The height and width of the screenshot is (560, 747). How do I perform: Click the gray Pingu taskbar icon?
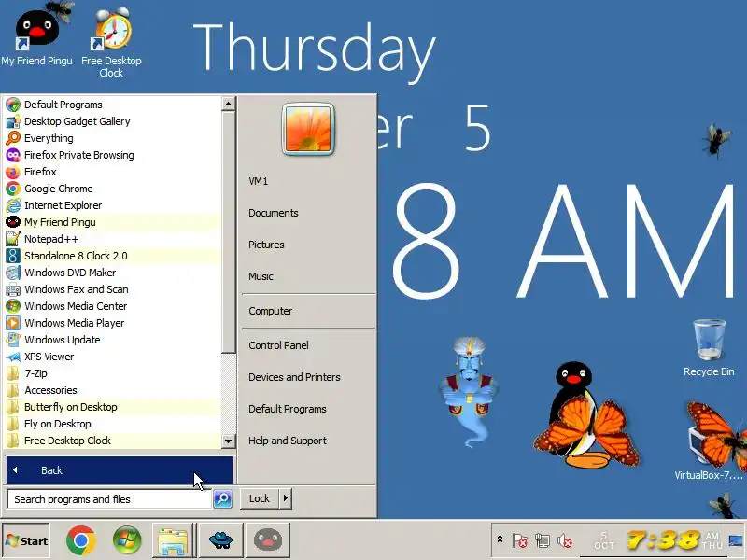pos(268,540)
